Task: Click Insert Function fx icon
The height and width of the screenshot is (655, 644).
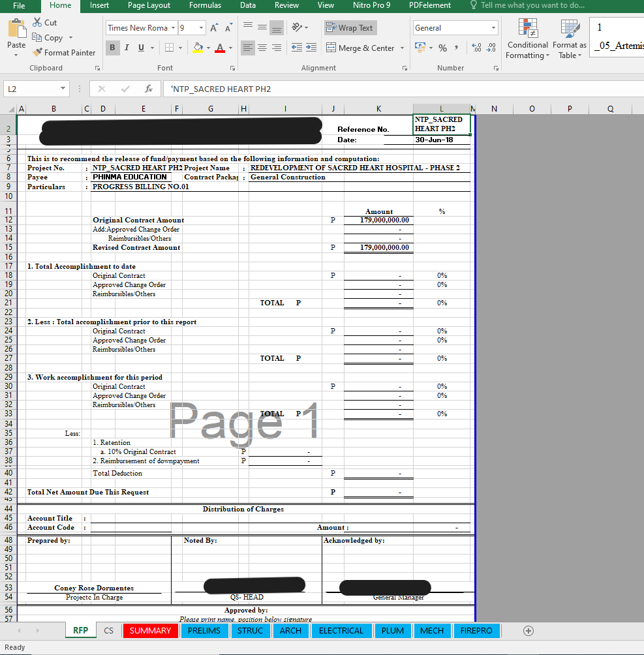Action: (x=148, y=89)
